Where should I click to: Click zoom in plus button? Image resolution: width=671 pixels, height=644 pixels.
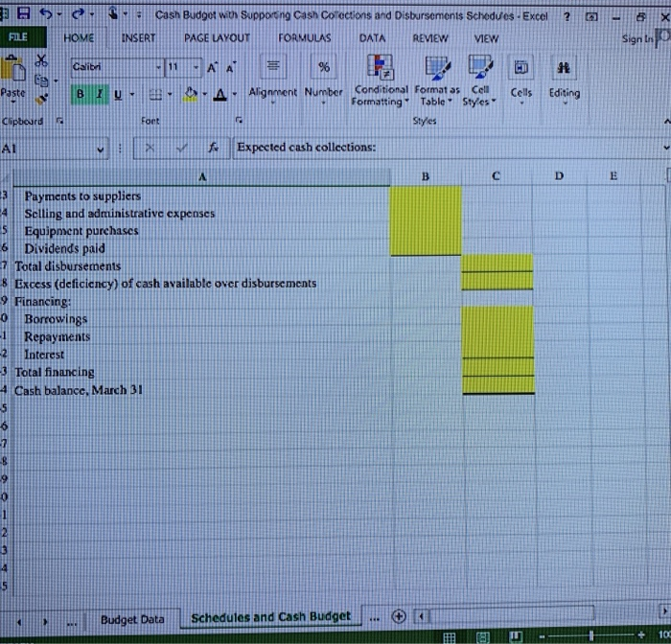(640, 635)
